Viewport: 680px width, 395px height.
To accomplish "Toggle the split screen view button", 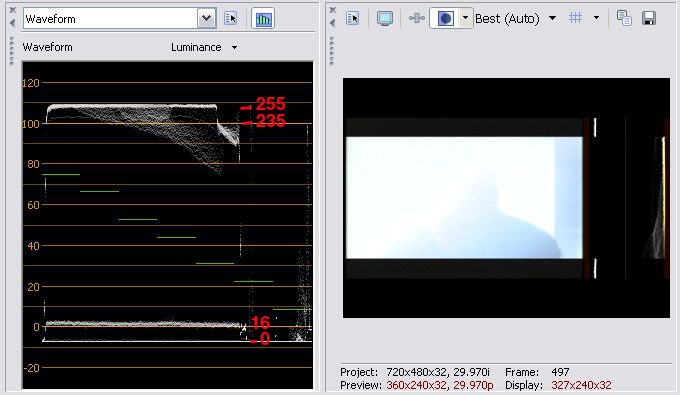I will tap(445, 18).
